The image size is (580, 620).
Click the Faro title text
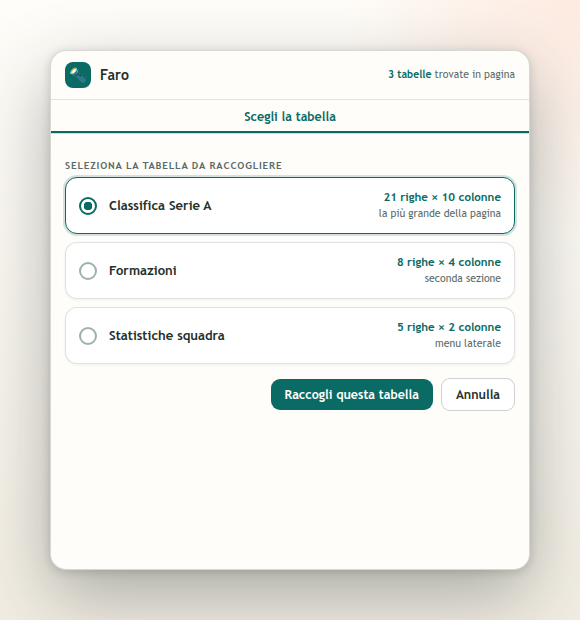114,75
